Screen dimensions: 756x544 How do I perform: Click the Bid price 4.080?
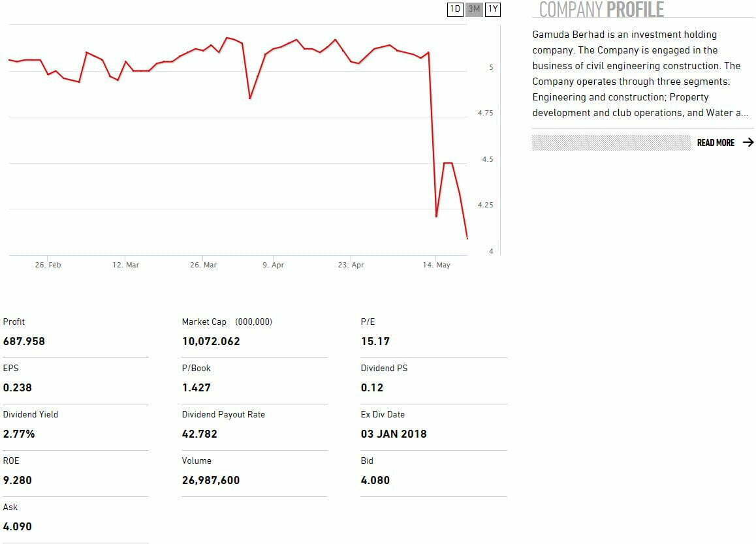[x=375, y=480]
